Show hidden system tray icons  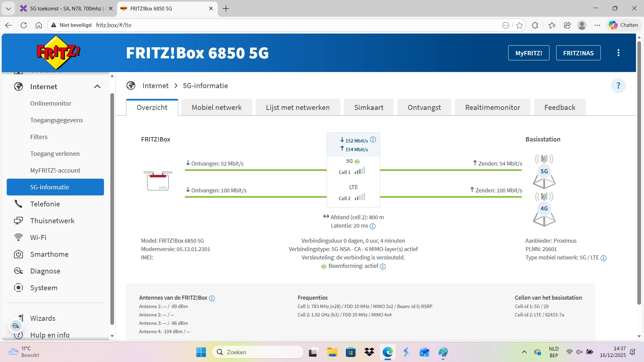(524, 352)
